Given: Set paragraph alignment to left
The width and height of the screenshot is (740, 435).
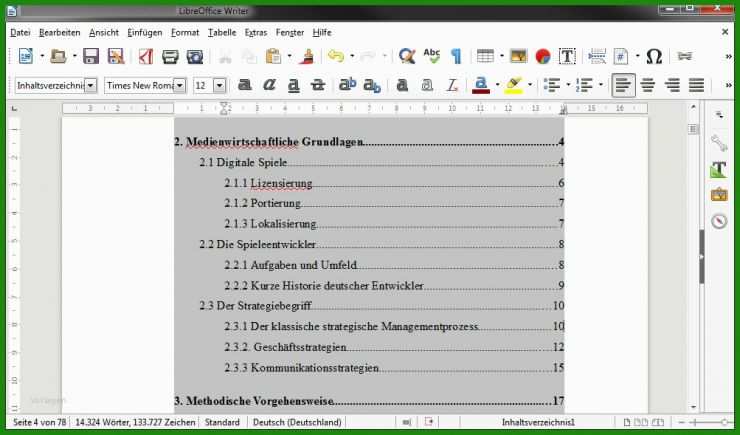Looking at the screenshot, I should (623, 85).
